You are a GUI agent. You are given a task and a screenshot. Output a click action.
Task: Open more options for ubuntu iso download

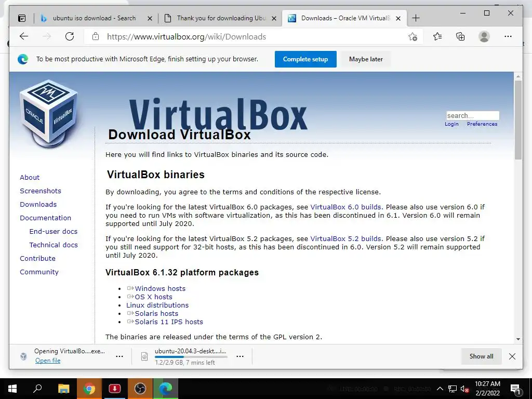click(x=240, y=356)
